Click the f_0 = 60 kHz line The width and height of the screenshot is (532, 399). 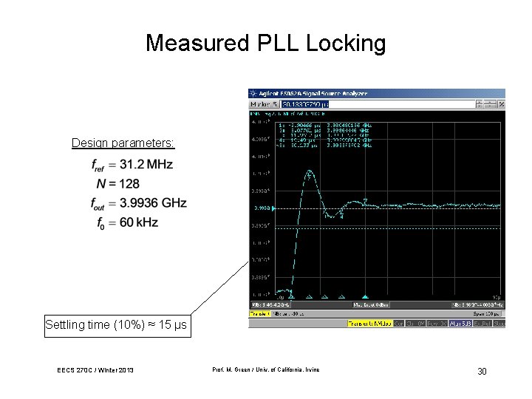(128, 223)
